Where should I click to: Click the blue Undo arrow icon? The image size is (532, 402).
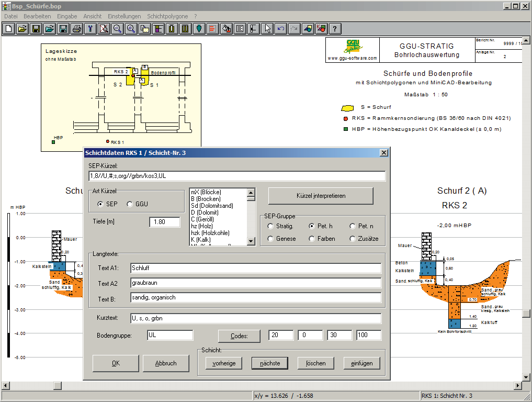pyautogui.click(x=280, y=29)
